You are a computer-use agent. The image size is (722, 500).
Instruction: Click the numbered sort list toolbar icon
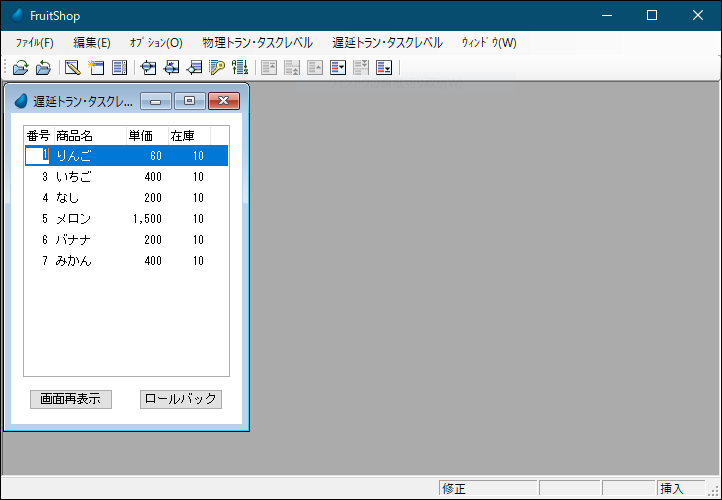coord(239,68)
